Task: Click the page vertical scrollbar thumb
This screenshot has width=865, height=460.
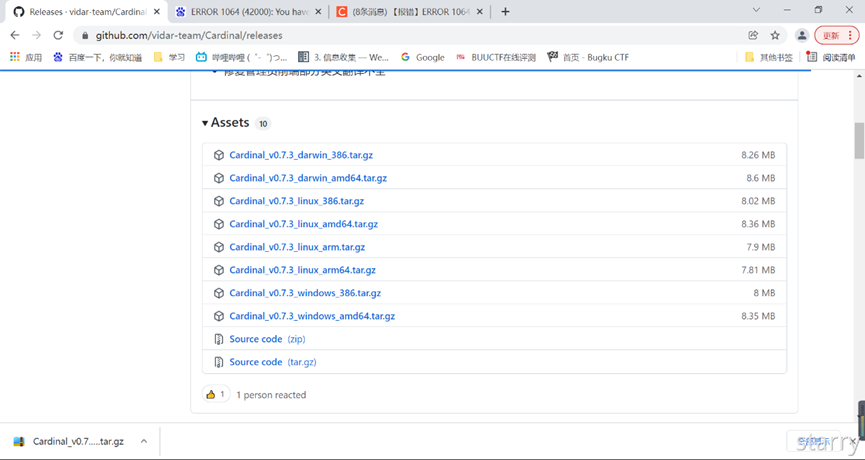Action: click(859, 140)
